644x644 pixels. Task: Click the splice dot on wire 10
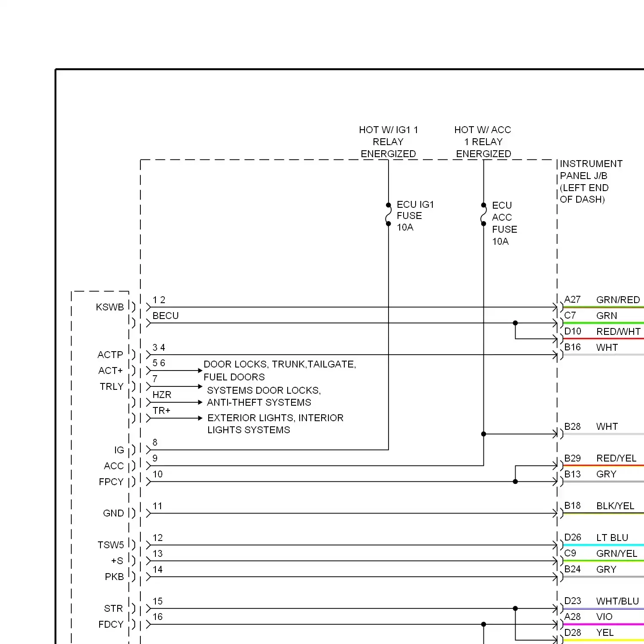(x=515, y=482)
